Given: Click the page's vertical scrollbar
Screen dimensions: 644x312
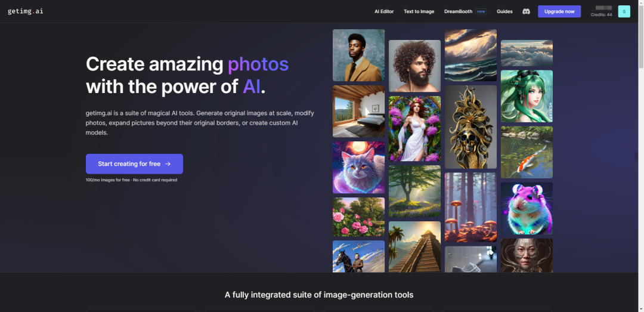Looking at the screenshot, I should click(640, 119).
